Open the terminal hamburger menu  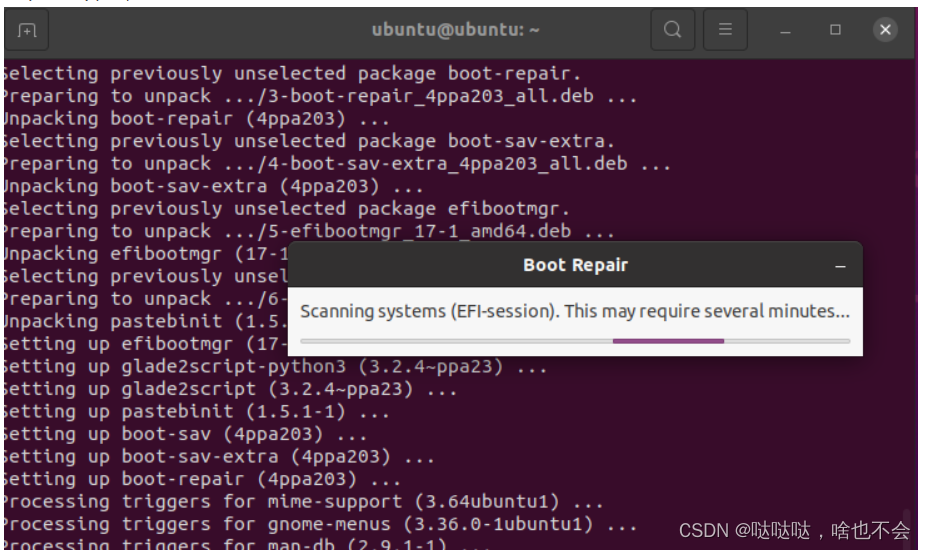(x=725, y=30)
